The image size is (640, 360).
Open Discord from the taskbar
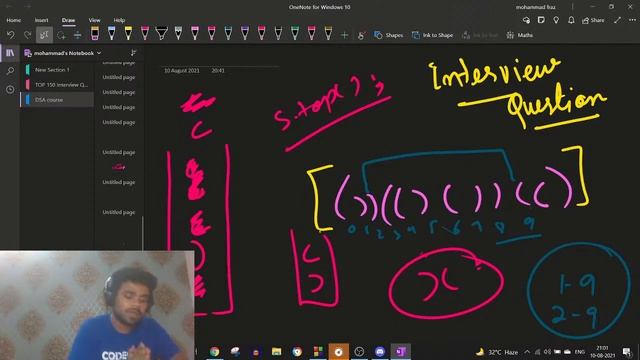(x=380, y=351)
